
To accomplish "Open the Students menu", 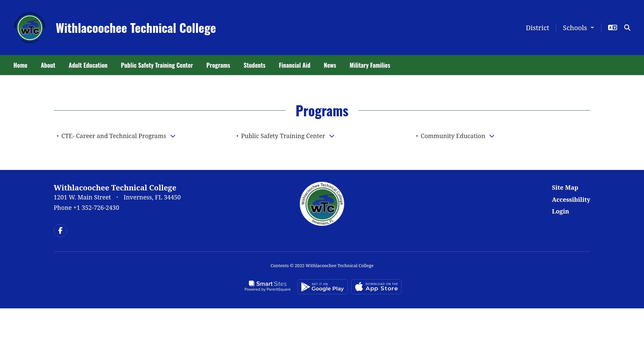I will 254,65.
